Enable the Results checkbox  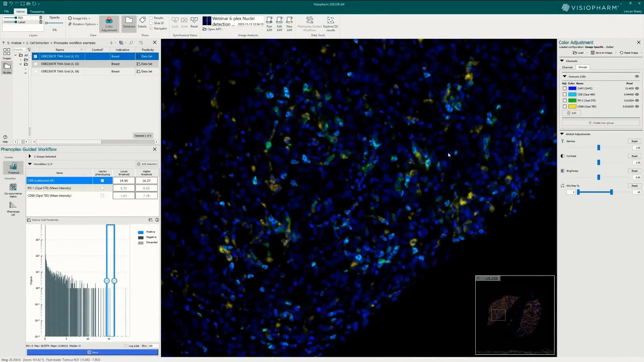[151, 18]
